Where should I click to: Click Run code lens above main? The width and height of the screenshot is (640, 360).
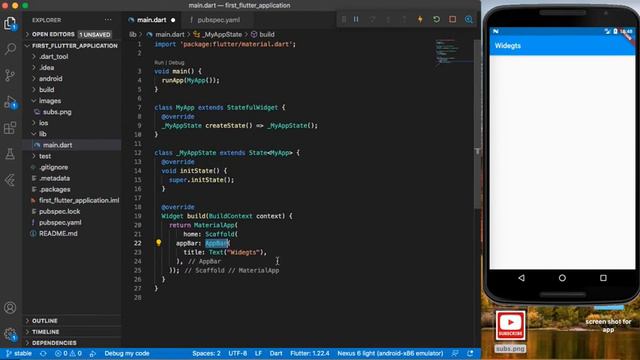158,62
